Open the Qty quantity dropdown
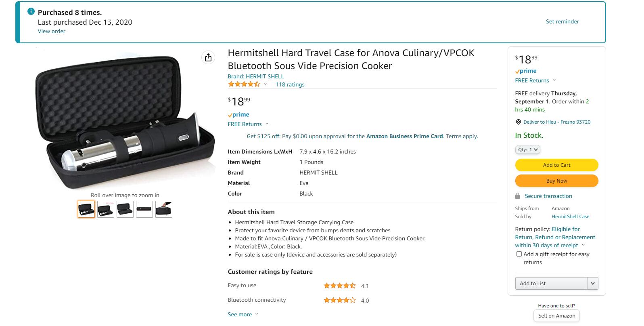 [x=527, y=149]
